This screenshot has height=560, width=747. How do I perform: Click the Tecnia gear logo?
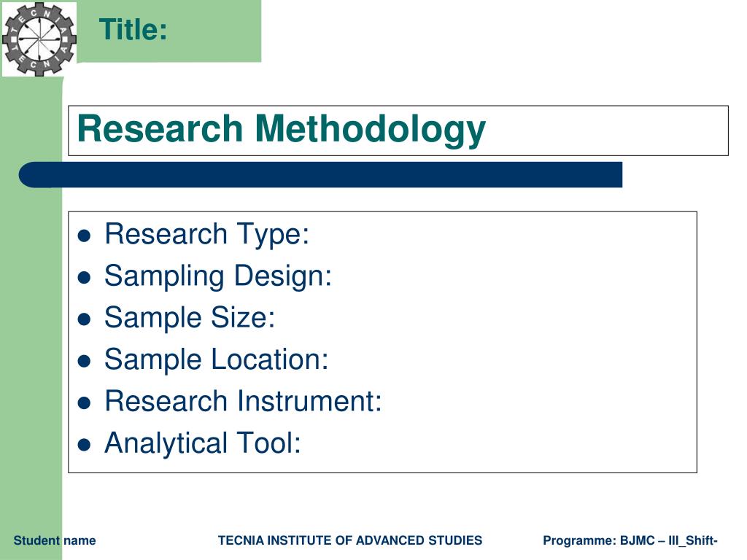pyautogui.click(x=39, y=39)
